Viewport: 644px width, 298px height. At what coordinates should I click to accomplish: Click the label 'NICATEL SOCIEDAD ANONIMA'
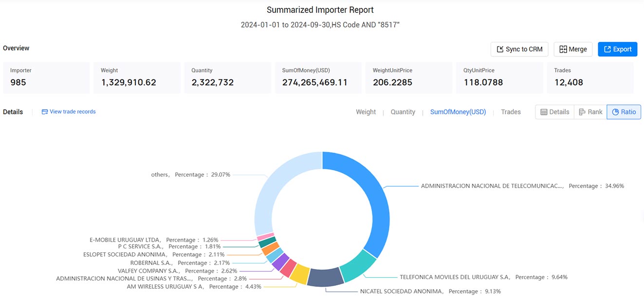pyautogui.click(x=402, y=291)
